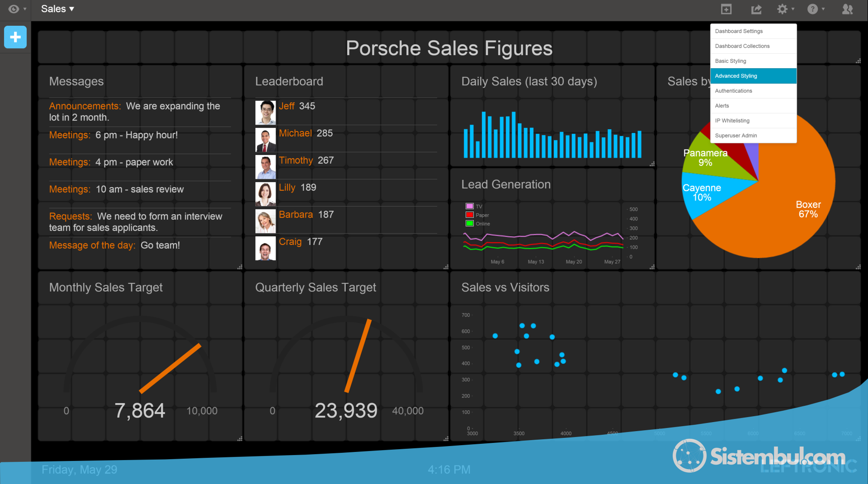Click the 10 am sales review meeting

coord(117,189)
